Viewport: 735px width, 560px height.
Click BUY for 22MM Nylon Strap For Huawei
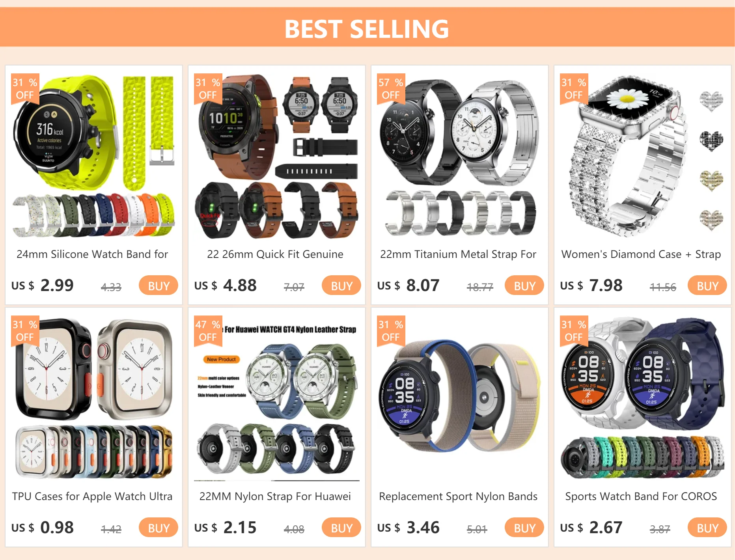tap(341, 528)
